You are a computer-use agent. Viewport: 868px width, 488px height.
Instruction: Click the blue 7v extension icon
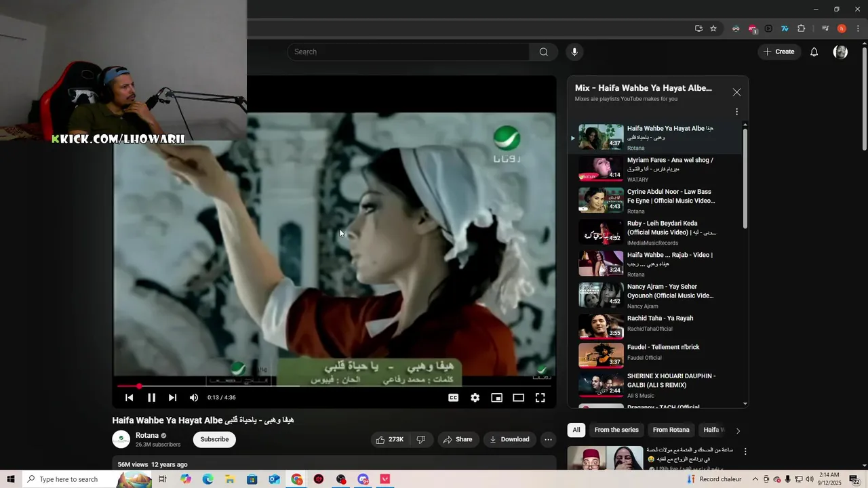(x=785, y=28)
